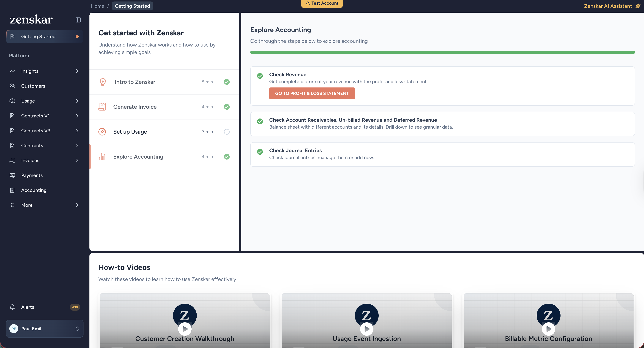Play the Customer Creation Walkthrough video
Viewport: 644px width, 348px height.
tap(185, 329)
